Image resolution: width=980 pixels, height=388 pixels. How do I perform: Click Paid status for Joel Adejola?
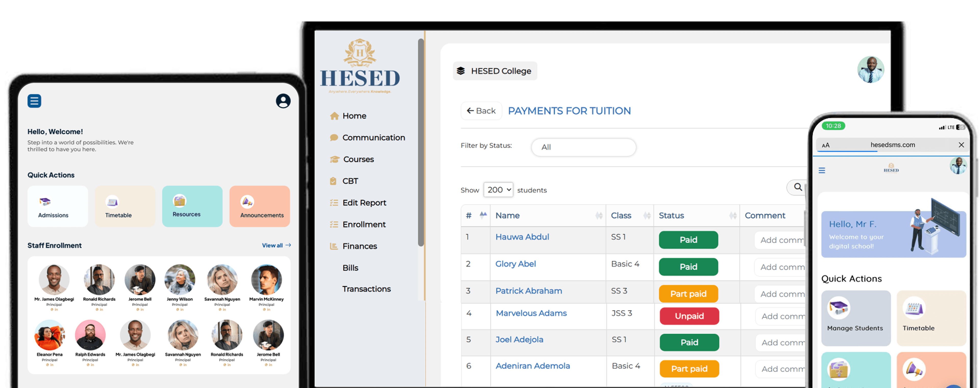[x=689, y=342]
